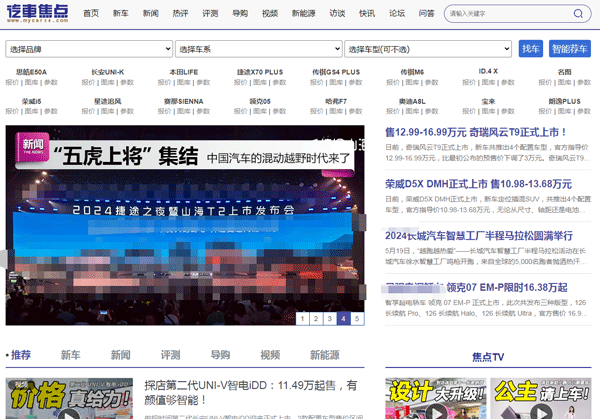Image resolution: width=600 pixels, height=419 pixels.
Task: Open 评测 in the top navigation
Action: pyautogui.click(x=210, y=13)
